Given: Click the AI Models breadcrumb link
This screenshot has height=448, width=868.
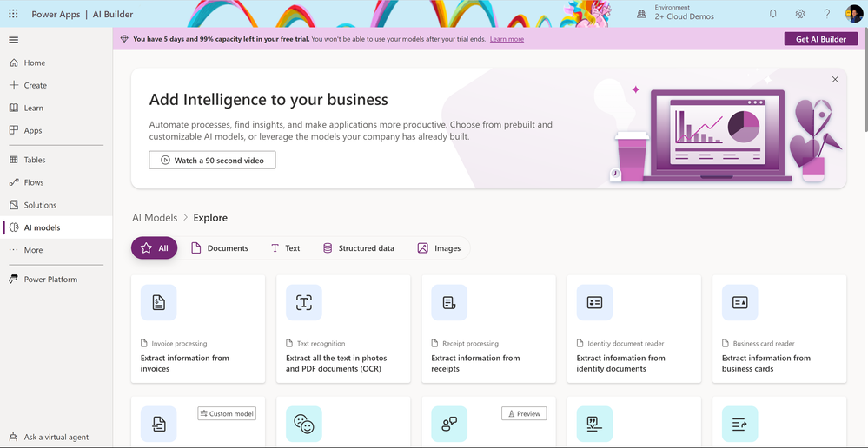Looking at the screenshot, I should [x=155, y=218].
